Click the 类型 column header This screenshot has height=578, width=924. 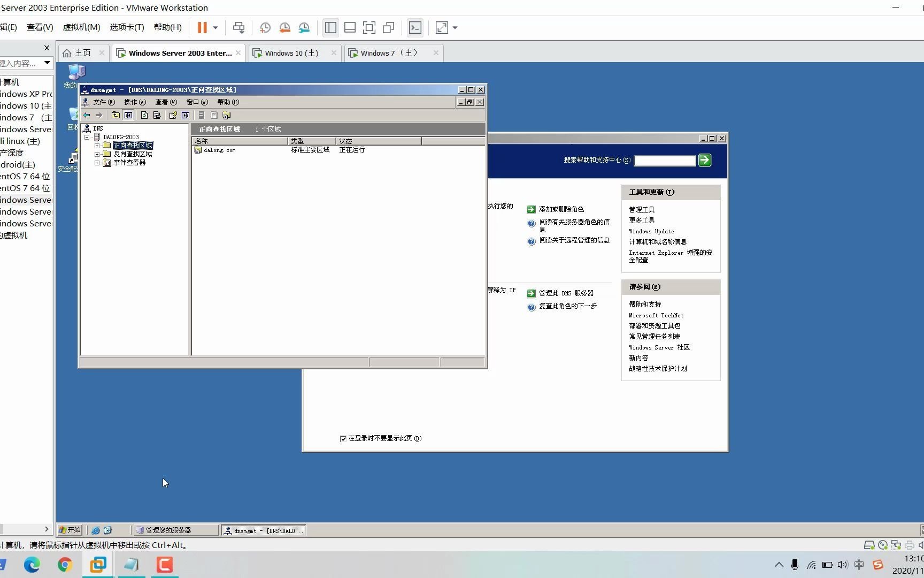pos(312,141)
